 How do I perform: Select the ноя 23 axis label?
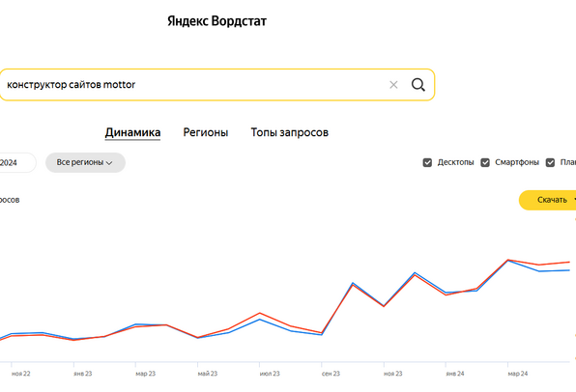(x=393, y=374)
